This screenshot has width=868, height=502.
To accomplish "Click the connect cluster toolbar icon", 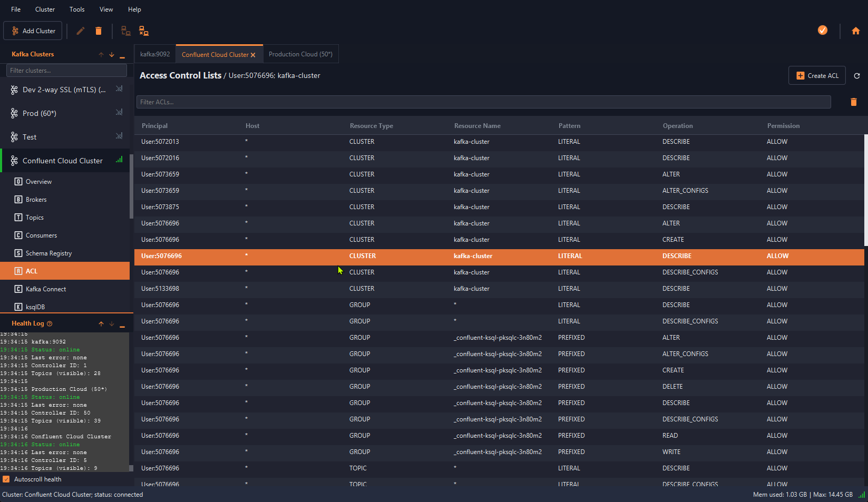I will 125,31.
